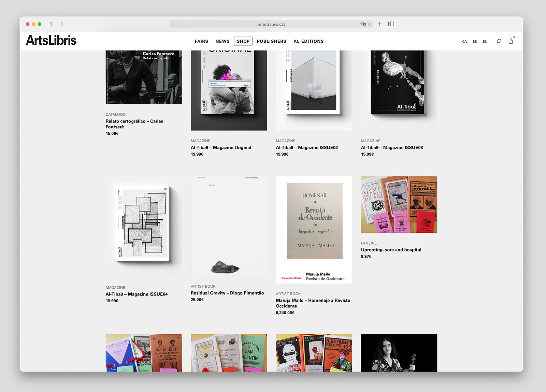Open Uprooting, sore and hospital title
This screenshot has height=392, width=546.
pos(391,250)
